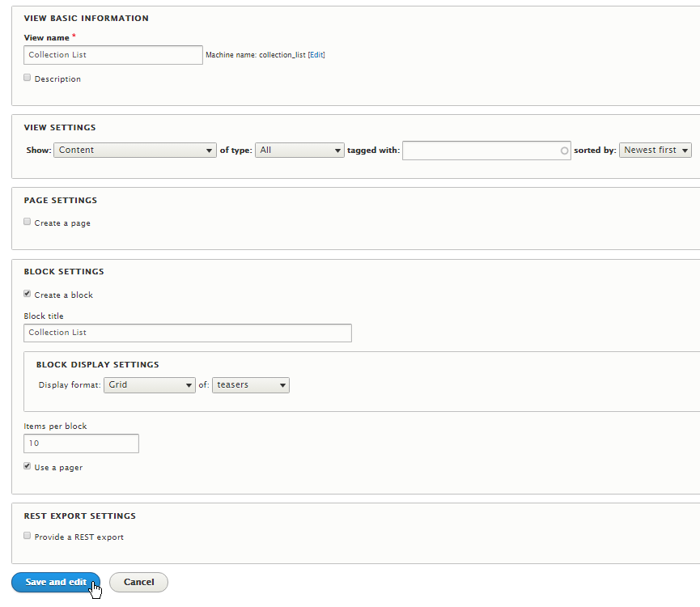
Task: Uncheck the Create a block option
Action: (x=27, y=294)
